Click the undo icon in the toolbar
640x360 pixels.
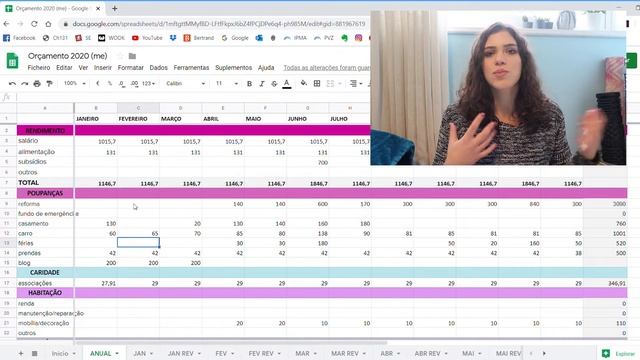[12, 84]
